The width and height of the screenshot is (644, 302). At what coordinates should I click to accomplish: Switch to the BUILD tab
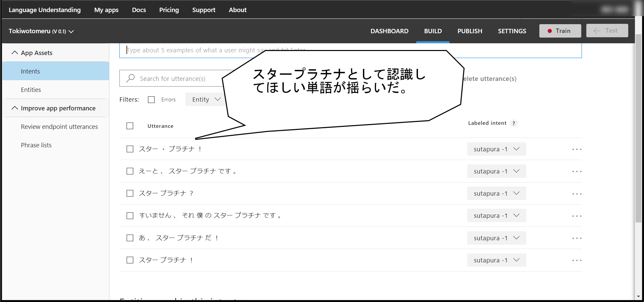pyautogui.click(x=433, y=31)
